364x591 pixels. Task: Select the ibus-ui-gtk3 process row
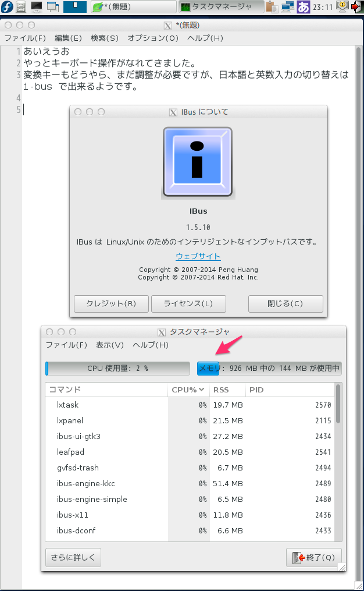[x=190, y=437]
